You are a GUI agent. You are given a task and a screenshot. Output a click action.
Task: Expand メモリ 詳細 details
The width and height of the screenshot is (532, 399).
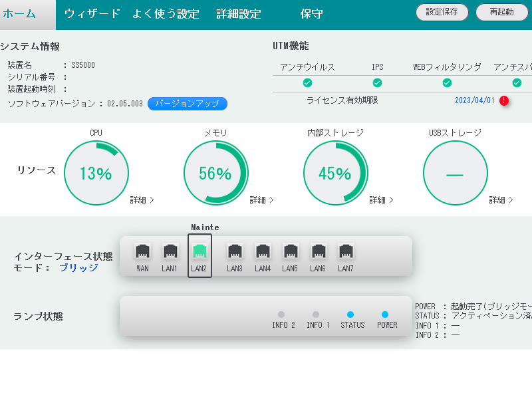point(261,199)
